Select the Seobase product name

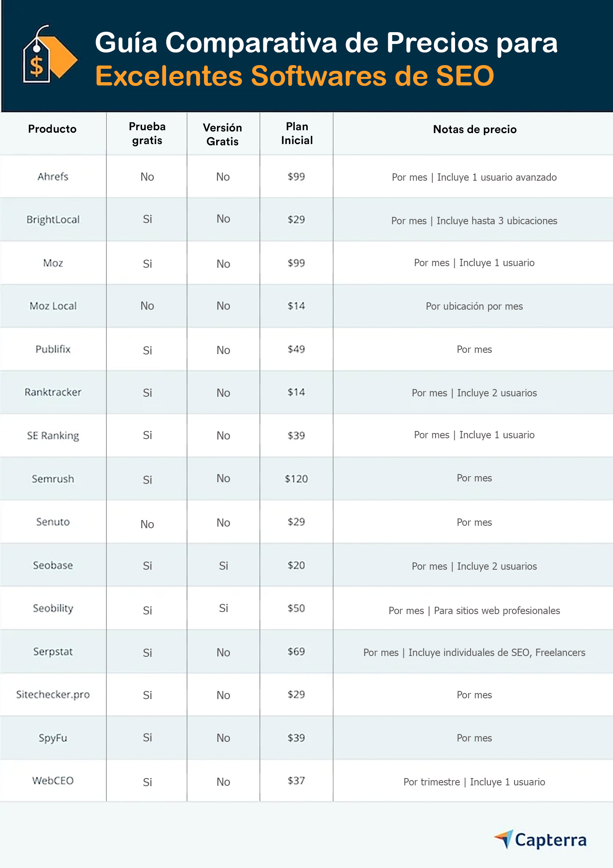coord(53,566)
